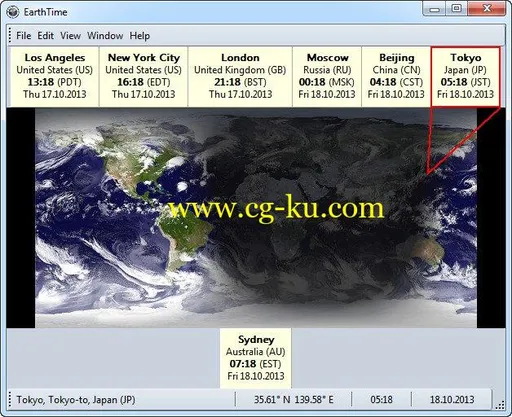
Task: Open the Edit menu
Action: pos(45,35)
